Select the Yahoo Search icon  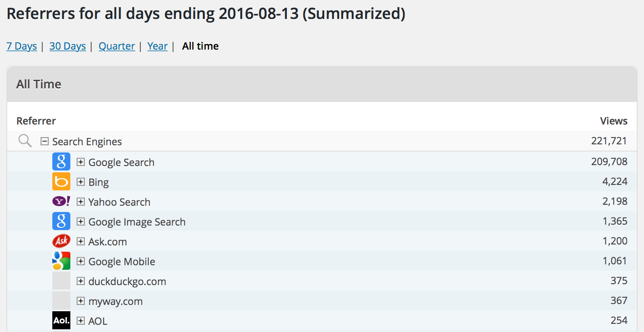(61, 201)
